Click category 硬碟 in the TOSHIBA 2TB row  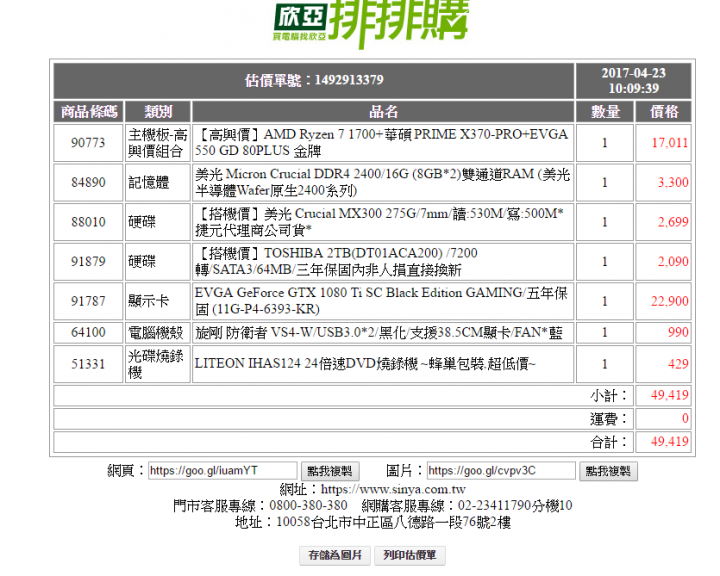[142, 261]
